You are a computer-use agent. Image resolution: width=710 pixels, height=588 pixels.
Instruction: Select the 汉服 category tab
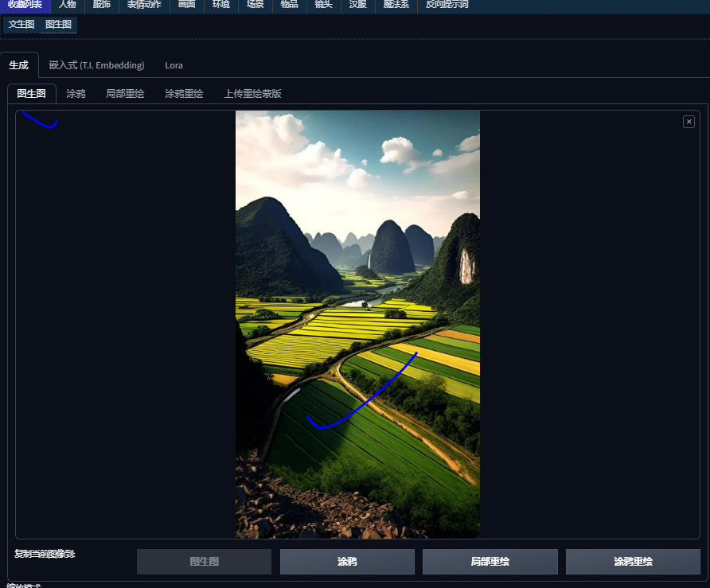pos(358,5)
